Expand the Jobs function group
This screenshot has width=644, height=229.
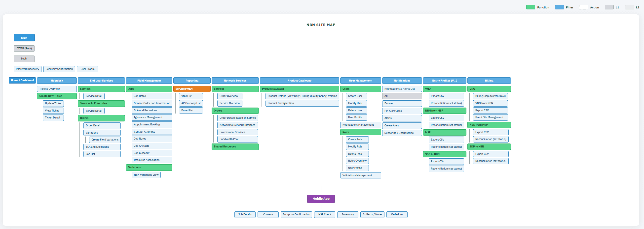[x=149, y=89]
